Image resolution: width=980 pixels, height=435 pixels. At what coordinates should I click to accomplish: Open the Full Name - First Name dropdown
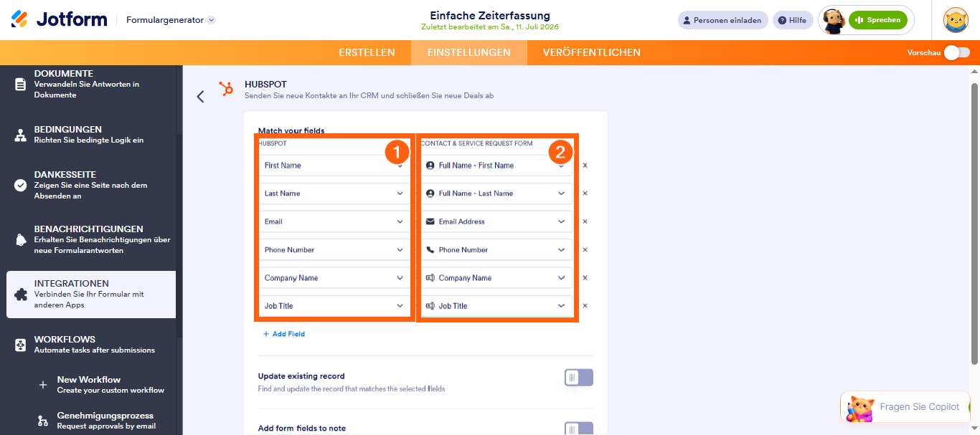[496, 166]
